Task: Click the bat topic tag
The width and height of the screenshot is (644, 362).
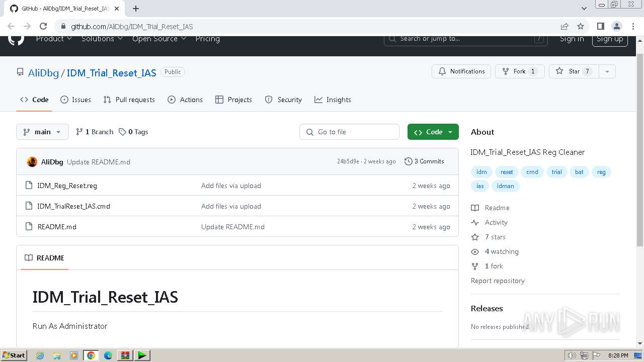Action: tap(579, 172)
